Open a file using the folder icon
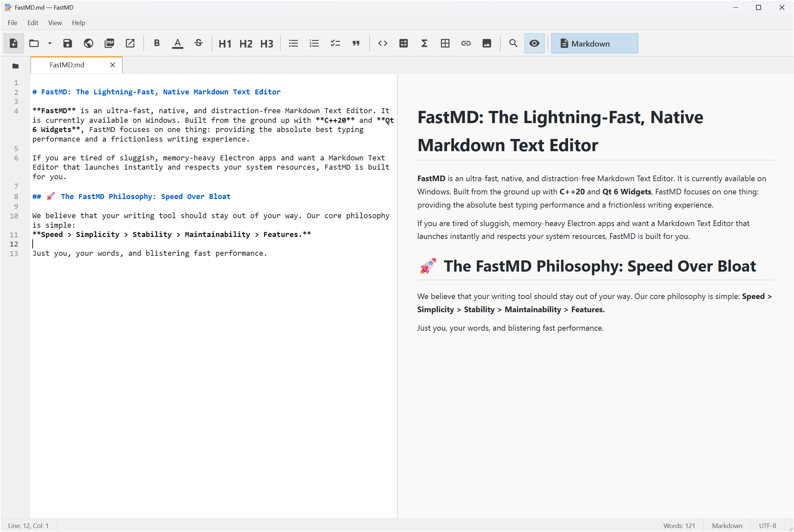This screenshot has width=794, height=532. [x=34, y=44]
